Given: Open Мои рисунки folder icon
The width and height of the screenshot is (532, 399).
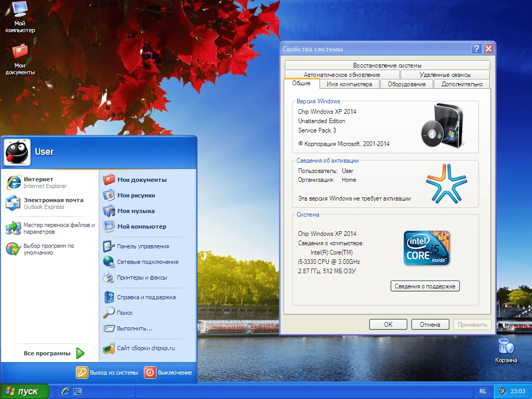Looking at the screenshot, I should click(x=109, y=195).
